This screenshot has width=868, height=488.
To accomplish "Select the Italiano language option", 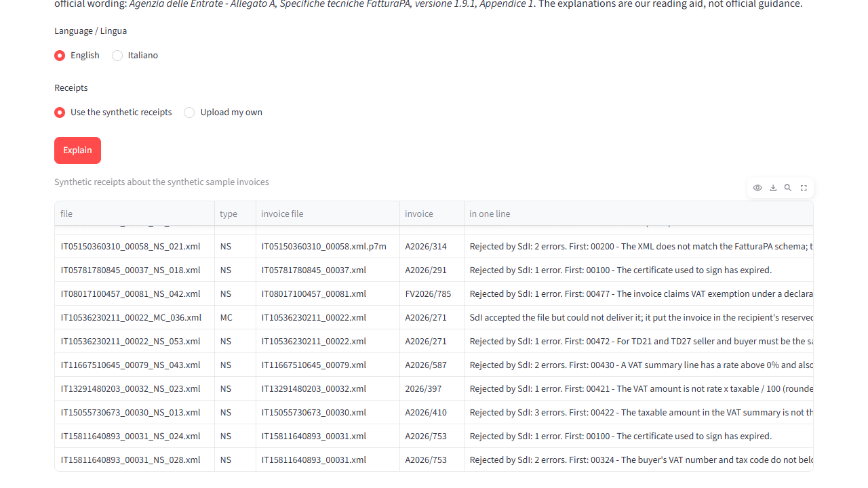I will coord(135,56).
